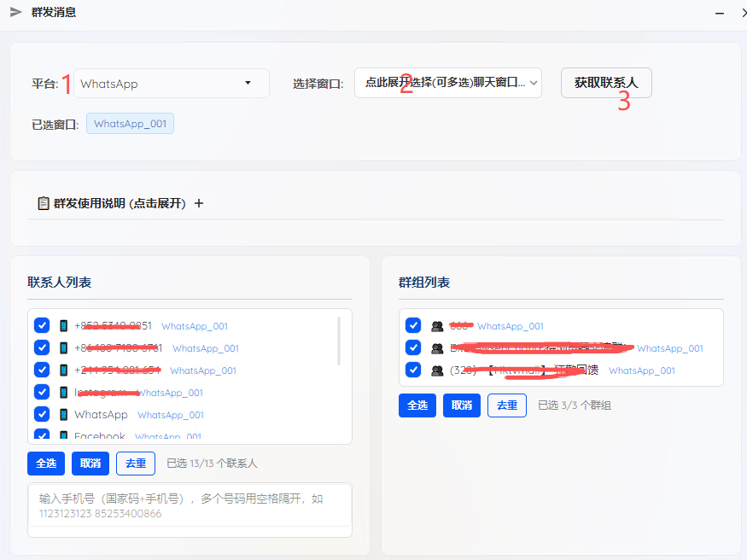Open the 平台 WhatsApp dropdown
Viewport: 747px width, 560px height.
(x=171, y=84)
